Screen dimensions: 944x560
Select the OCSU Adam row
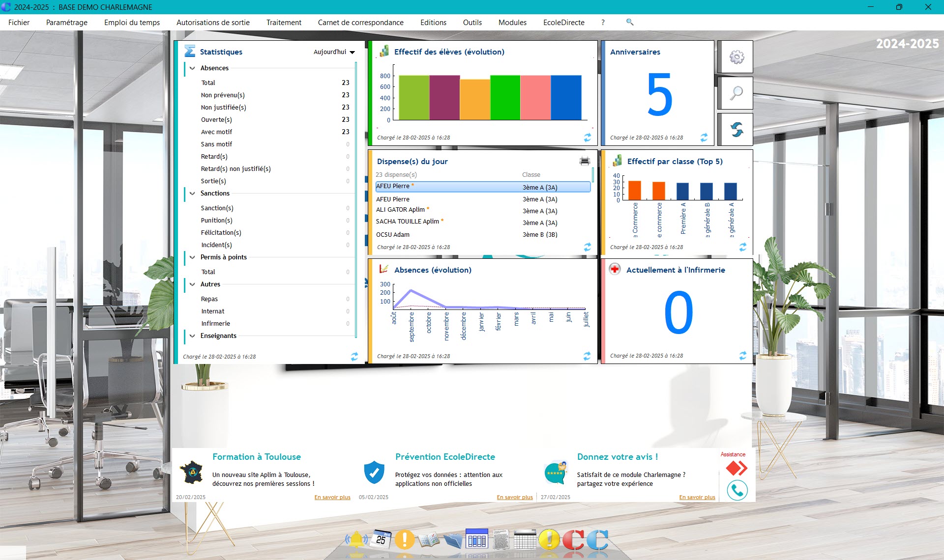click(x=483, y=235)
